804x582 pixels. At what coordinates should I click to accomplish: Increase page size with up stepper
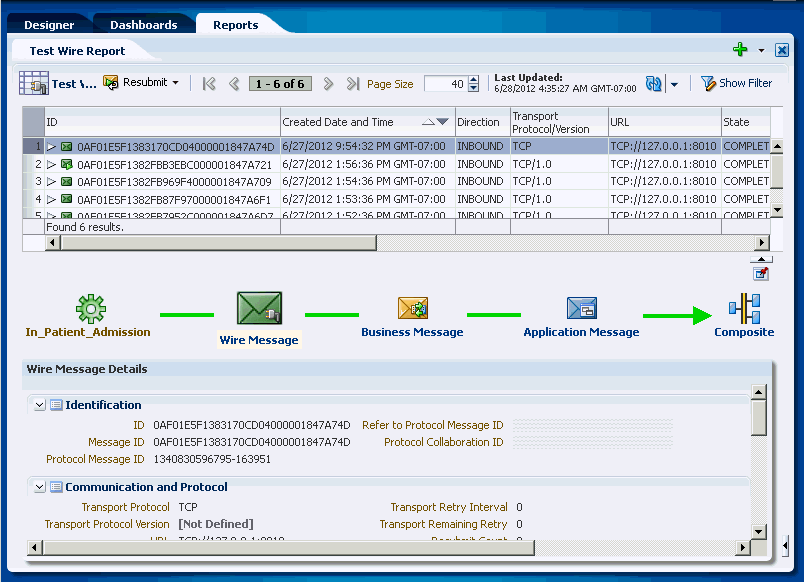pyautogui.click(x=474, y=79)
